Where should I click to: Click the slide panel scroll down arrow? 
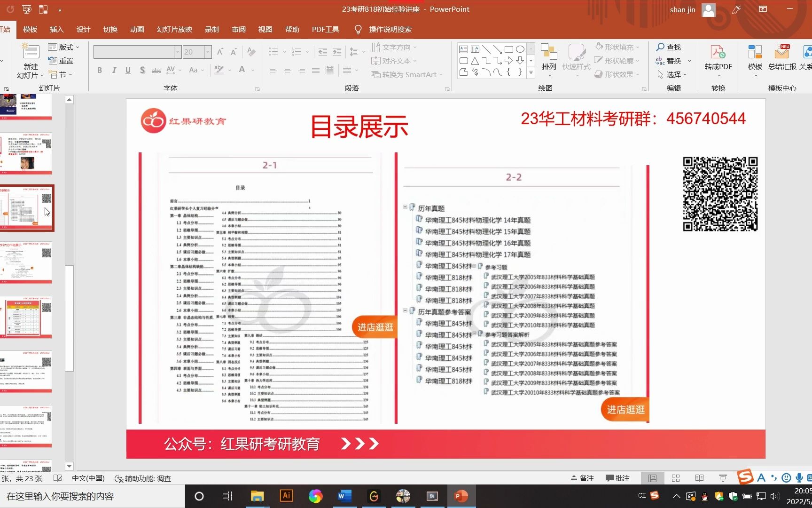coord(69,467)
